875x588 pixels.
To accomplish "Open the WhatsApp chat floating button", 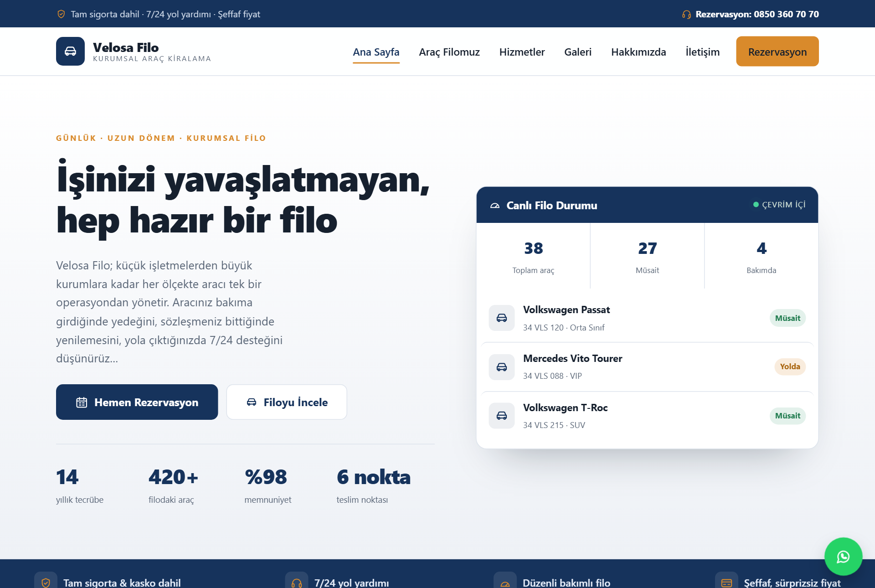I will [x=843, y=557].
